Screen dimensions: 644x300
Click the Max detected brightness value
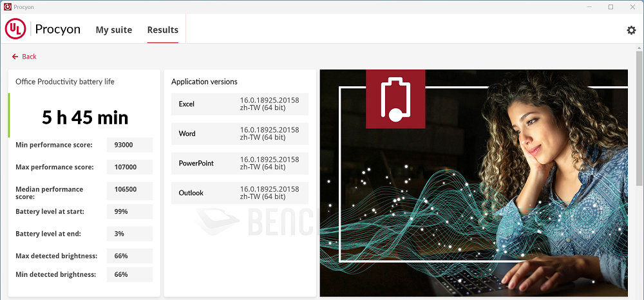130,256
